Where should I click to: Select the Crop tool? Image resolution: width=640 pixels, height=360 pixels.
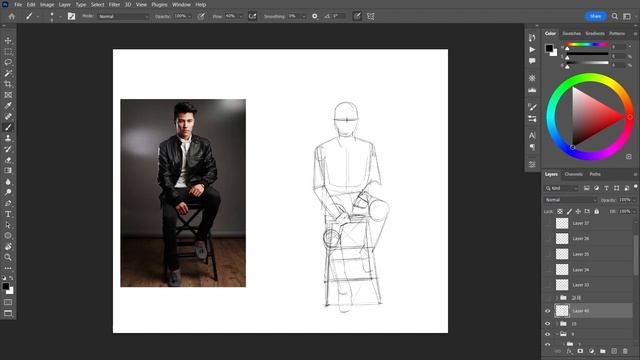coord(8,84)
